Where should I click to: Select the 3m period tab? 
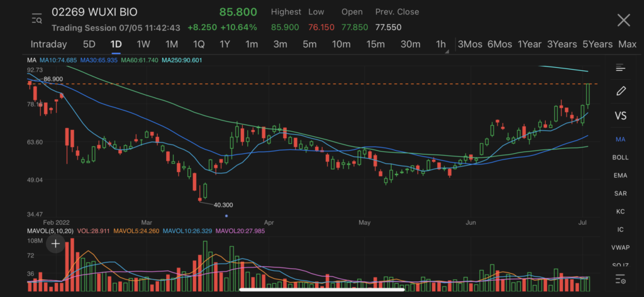coord(280,45)
